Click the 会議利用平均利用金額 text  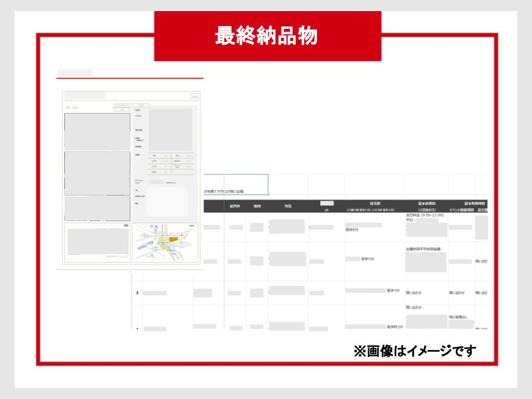point(424,249)
